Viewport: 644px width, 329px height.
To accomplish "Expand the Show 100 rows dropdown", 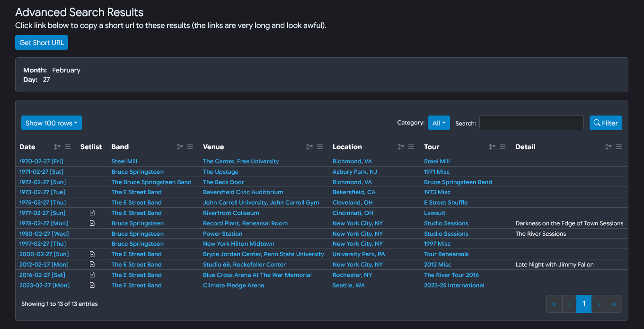I will tap(52, 123).
